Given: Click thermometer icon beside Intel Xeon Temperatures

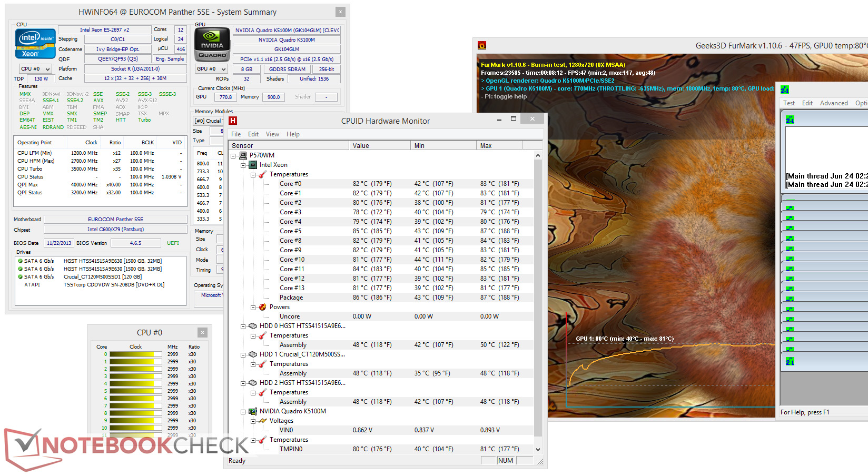Looking at the screenshot, I should pyautogui.click(x=262, y=174).
